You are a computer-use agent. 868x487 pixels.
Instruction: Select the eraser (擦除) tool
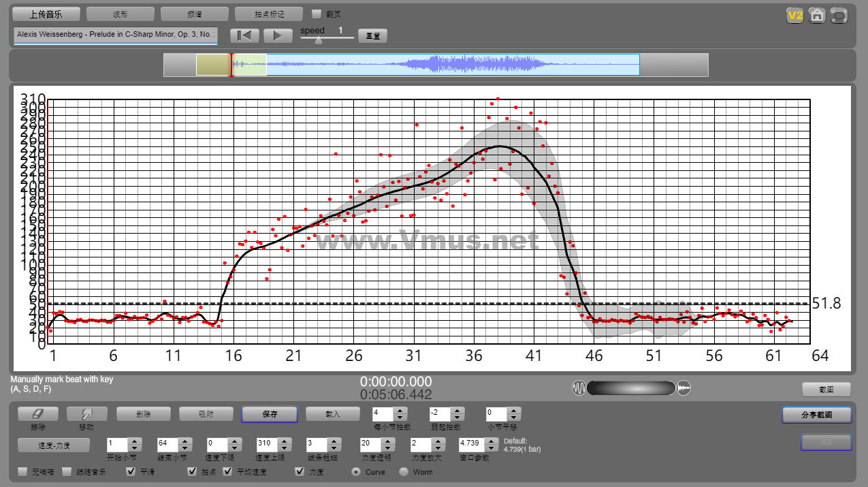point(37,413)
